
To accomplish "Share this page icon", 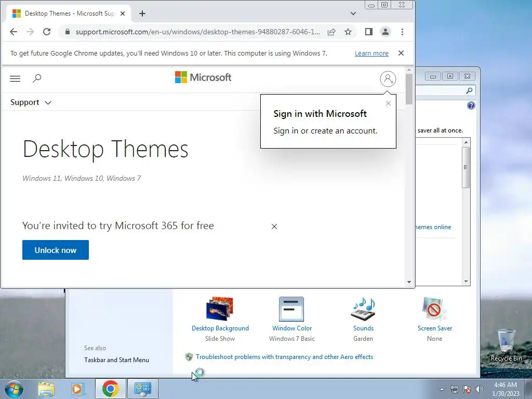I will 331,32.
